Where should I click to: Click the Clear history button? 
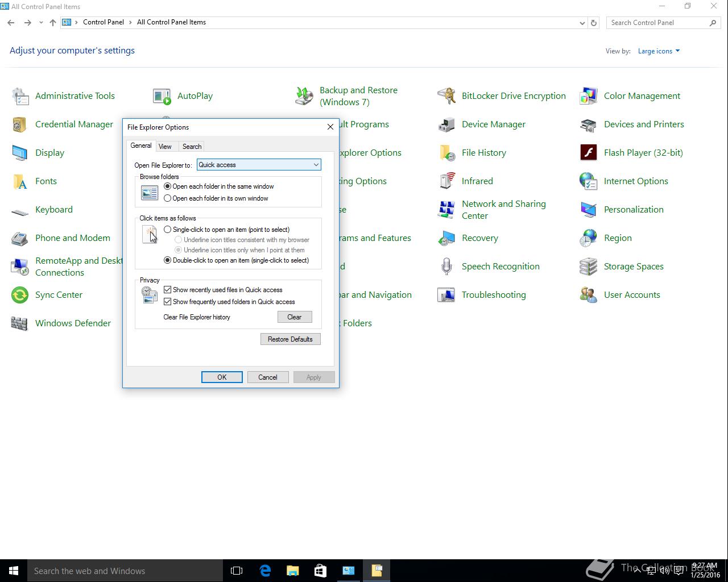[295, 317]
